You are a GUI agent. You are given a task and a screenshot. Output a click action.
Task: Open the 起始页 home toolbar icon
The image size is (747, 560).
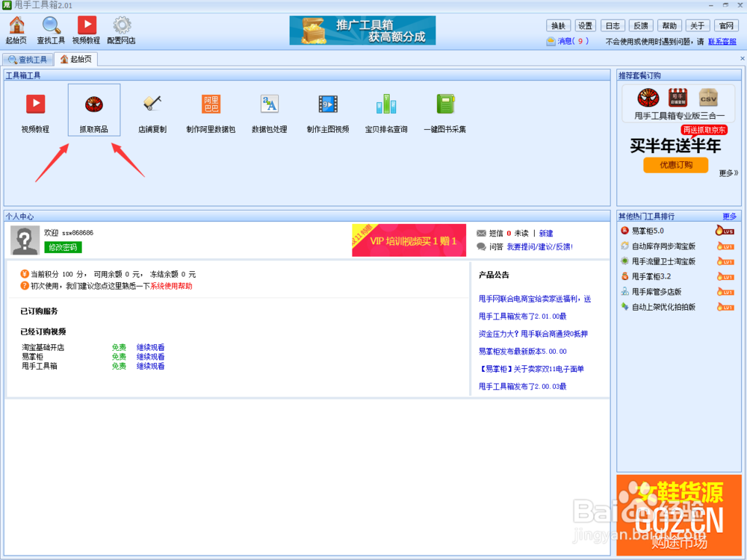pos(16,30)
